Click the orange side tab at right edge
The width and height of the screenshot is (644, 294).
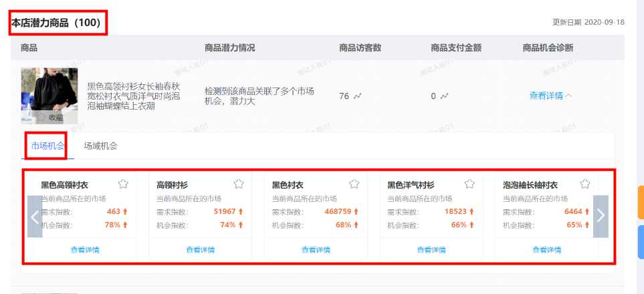(x=641, y=202)
